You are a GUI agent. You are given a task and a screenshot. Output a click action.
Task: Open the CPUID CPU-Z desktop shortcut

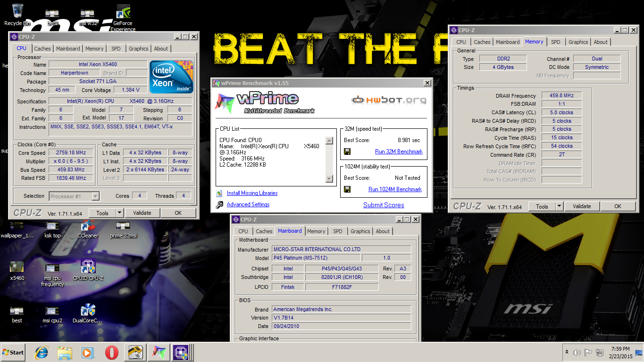tap(88, 270)
